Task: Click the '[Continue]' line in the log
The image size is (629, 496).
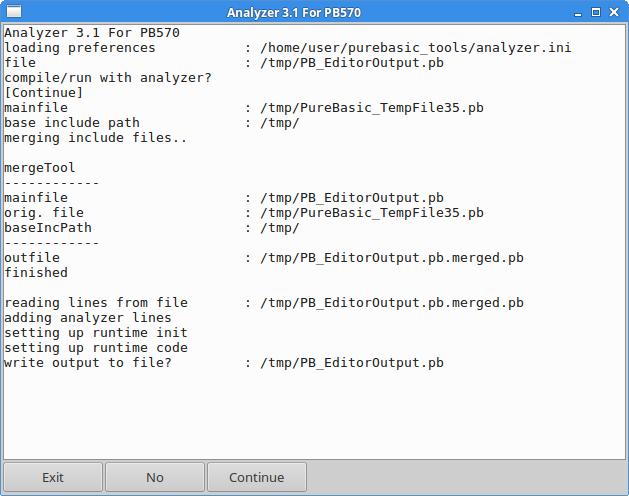Action: click(44, 93)
